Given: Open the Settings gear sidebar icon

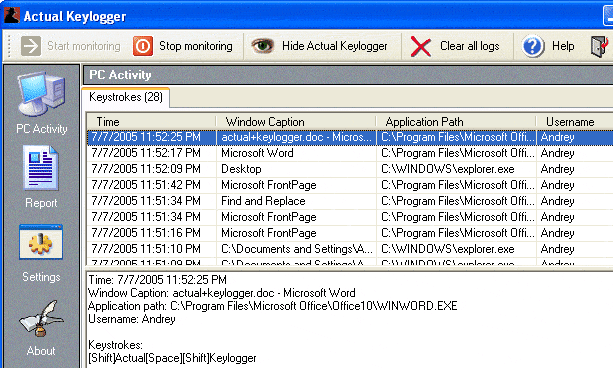Looking at the screenshot, I should 41,242.
